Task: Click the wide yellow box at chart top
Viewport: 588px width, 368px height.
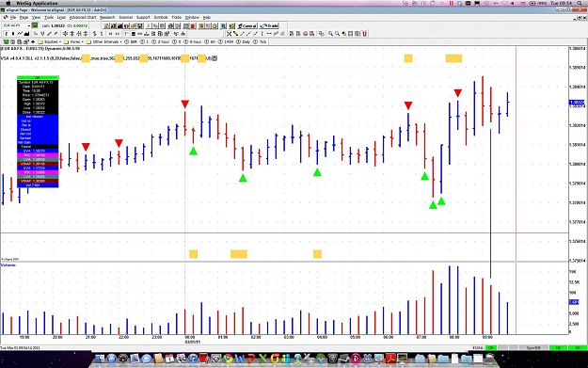Action: 453,58
